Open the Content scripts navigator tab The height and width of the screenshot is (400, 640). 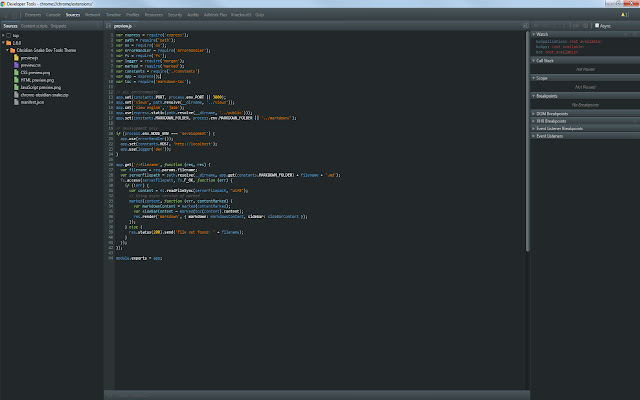click(34, 26)
